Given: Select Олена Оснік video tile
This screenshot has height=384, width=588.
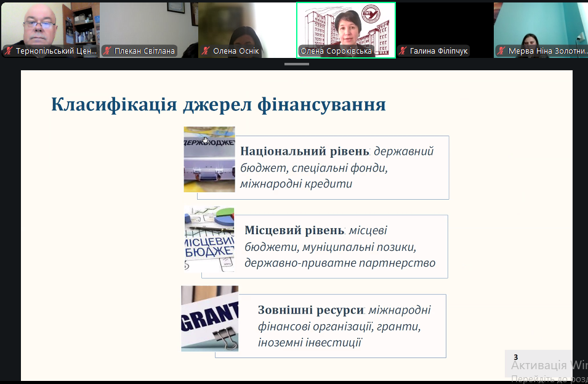Looking at the screenshot, I should coord(246,25).
